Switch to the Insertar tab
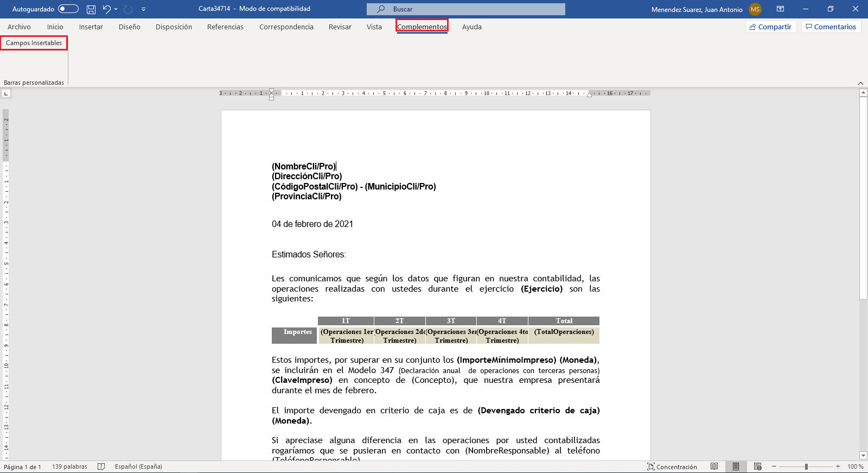 pos(91,27)
